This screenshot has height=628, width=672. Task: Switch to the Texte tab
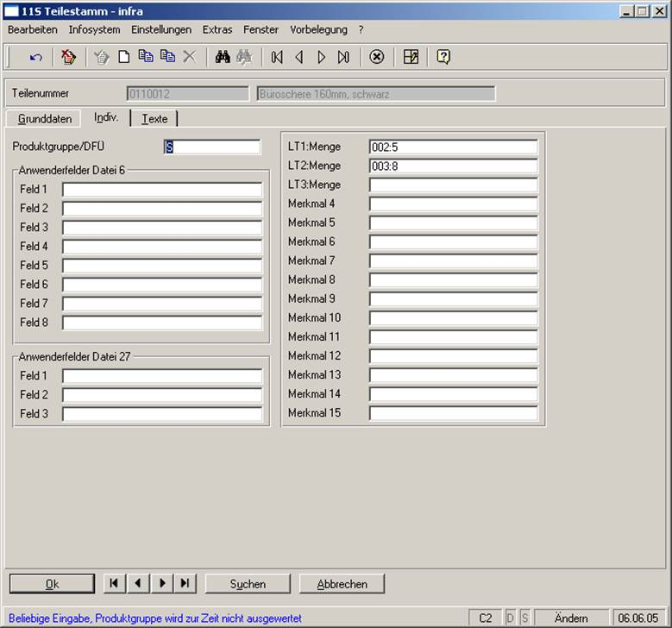(x=155, y=119)
